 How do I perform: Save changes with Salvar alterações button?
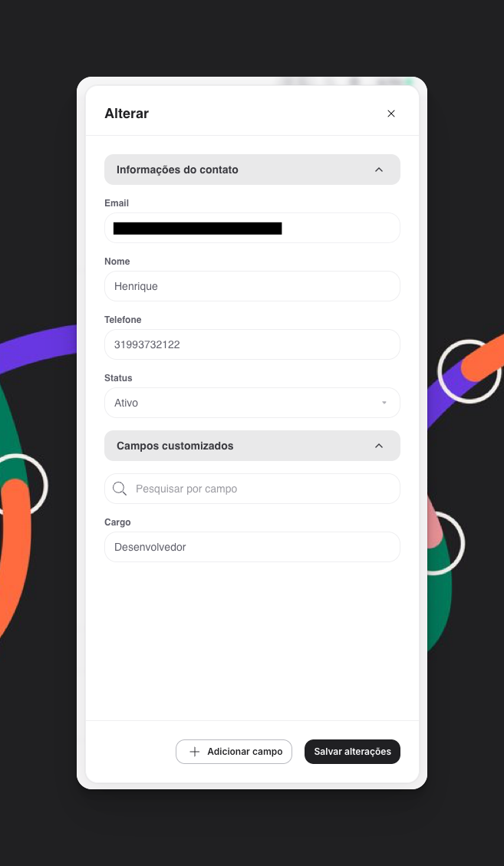click(x=352, y=752)
